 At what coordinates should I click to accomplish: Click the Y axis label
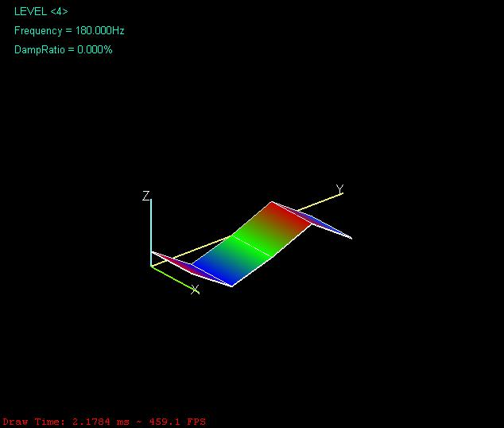click(x=339, y=189)
